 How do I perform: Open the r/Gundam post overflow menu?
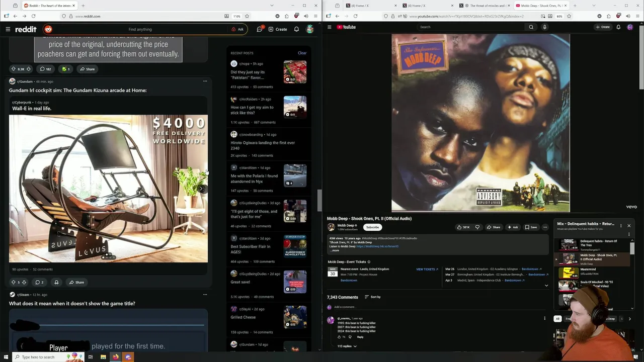(x=205, y=81)
